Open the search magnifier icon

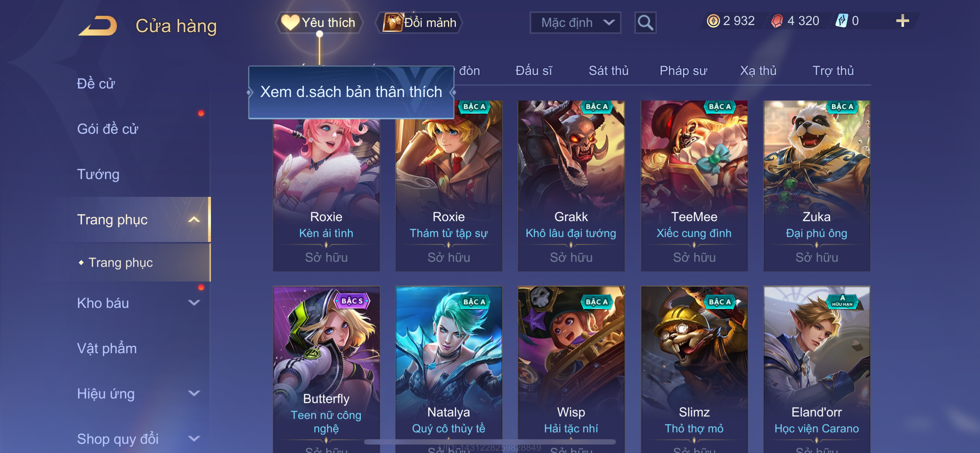coord(645,23)
